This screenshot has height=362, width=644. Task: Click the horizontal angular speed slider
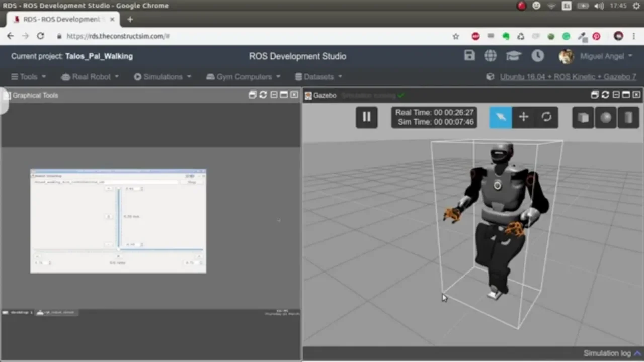(x=118, y=249)
